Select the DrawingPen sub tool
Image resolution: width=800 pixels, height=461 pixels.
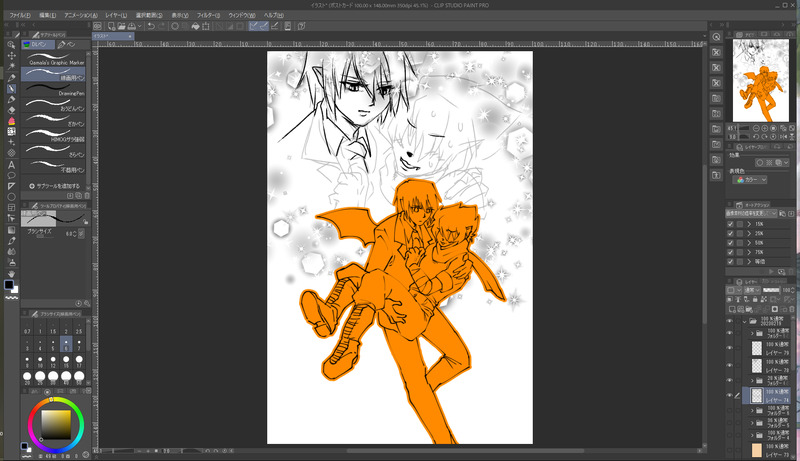53,90
